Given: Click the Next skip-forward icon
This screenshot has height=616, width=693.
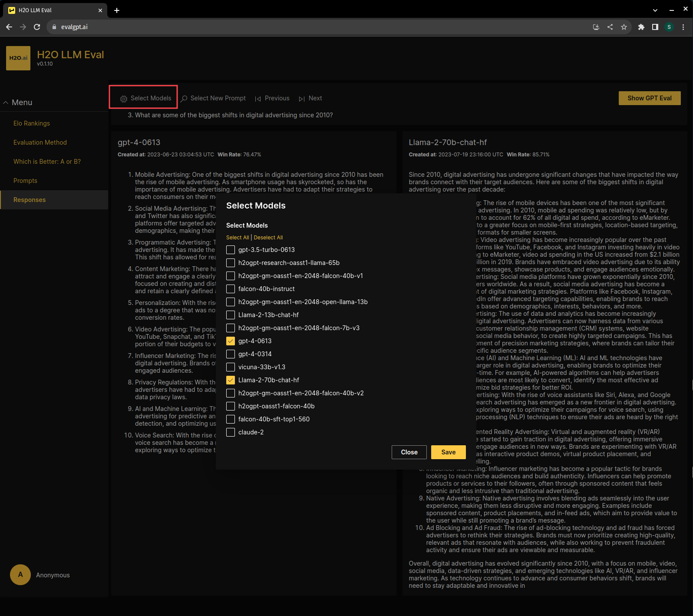Looking at the screenshot, I should (x=302, y=99).
